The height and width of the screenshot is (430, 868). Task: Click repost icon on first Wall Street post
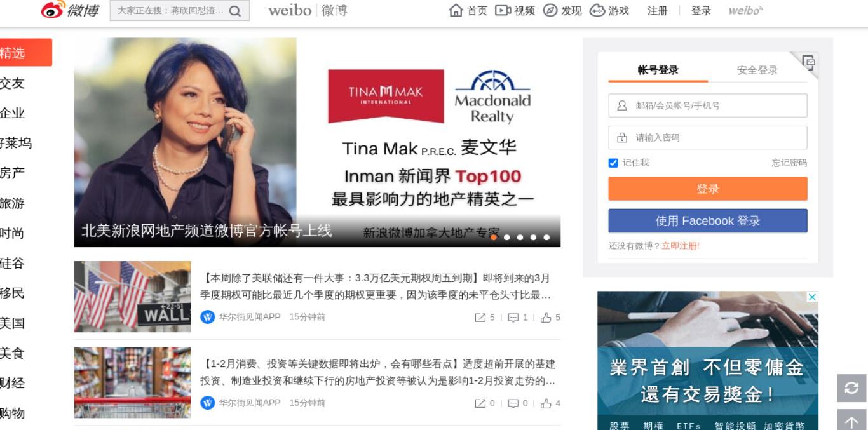coord(480,318)
